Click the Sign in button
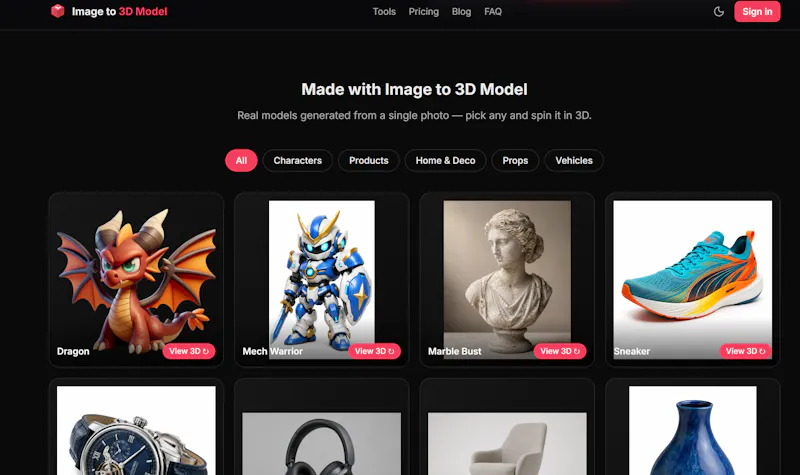 point(757,12)
